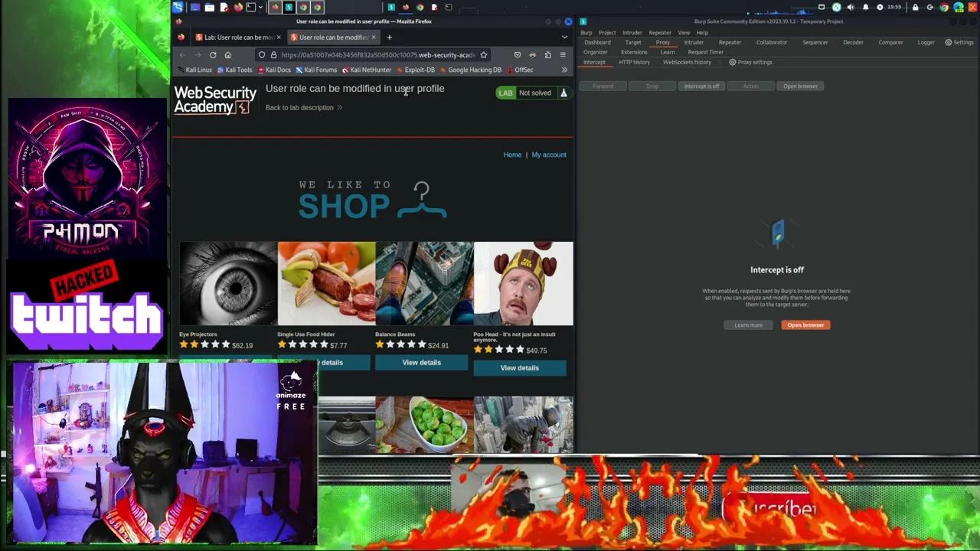
Task: Click the Eye Projectors product image
Action: (228, 284)
